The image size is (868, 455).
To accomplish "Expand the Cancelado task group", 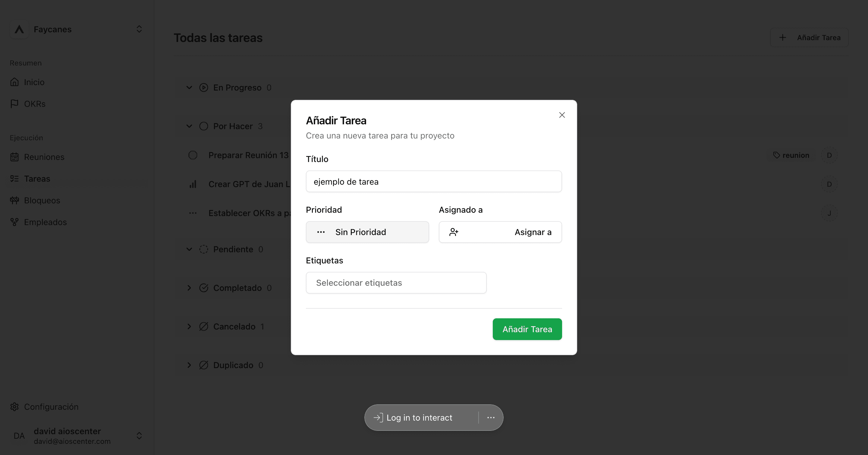I will tap(189, 326).
